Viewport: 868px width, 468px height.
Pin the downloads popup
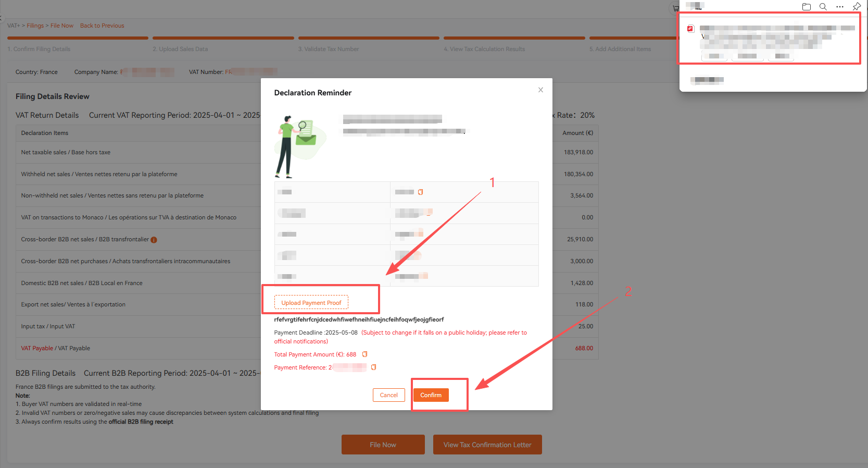pos(857,7)
